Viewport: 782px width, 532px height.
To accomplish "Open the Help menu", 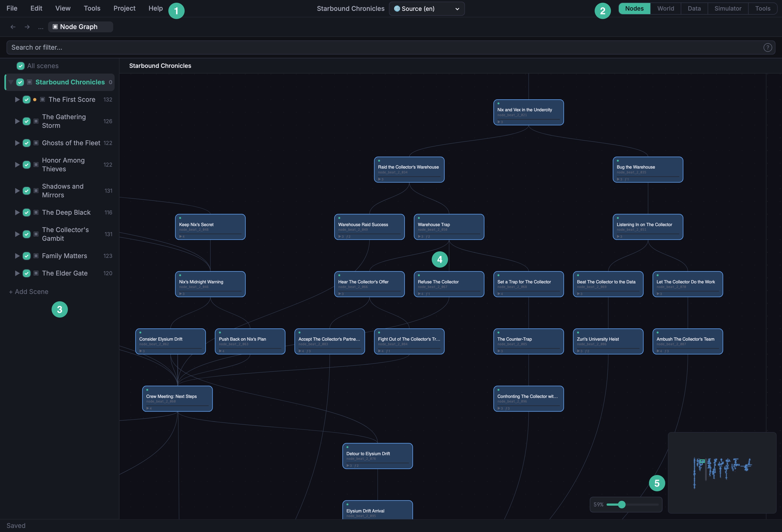I will pyautogui.click(x=156, y=8).
